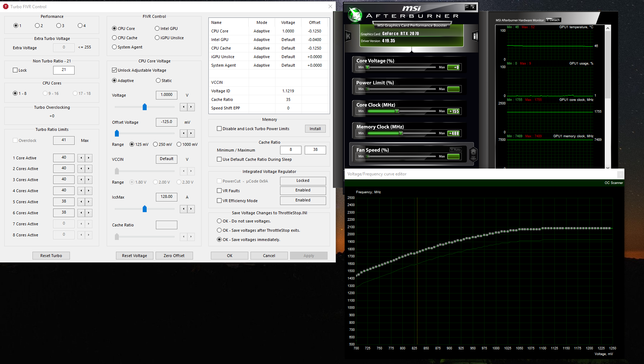Click the Install button
The height and width of the screenshot is (364, 644).
point(315,129)
